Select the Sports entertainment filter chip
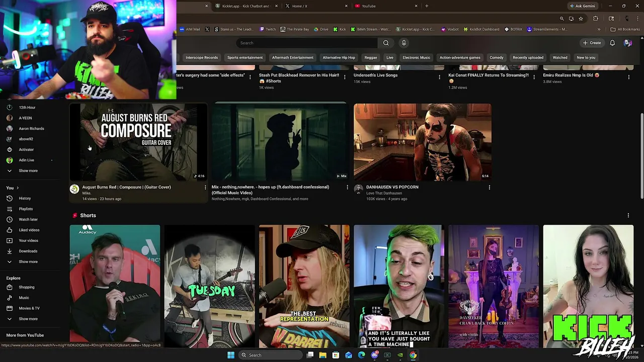The width and height of the screenshot is (644, 362). coord(245,57)
